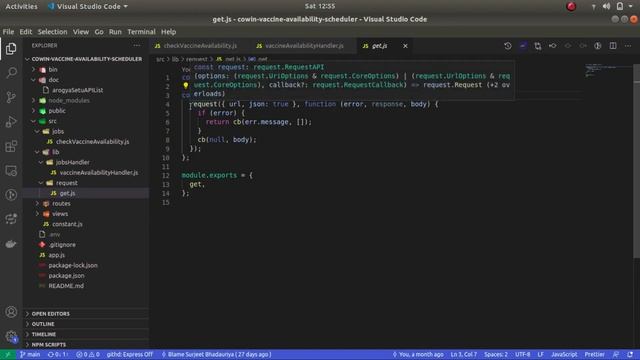This screenshot has width=640, height=360.
Task: Open the Remote Explorer view
Action: coord(11,171)
